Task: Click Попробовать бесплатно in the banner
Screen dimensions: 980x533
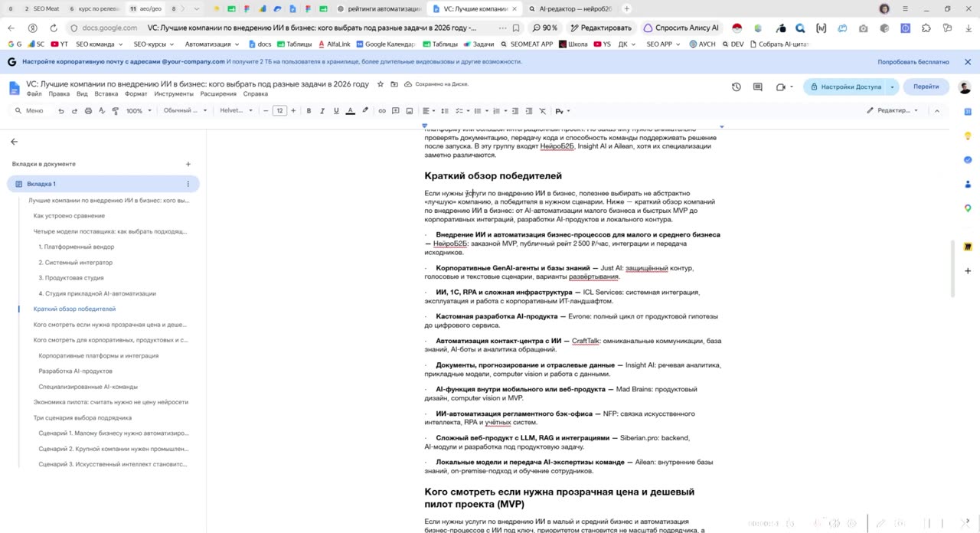Action: 913,62
